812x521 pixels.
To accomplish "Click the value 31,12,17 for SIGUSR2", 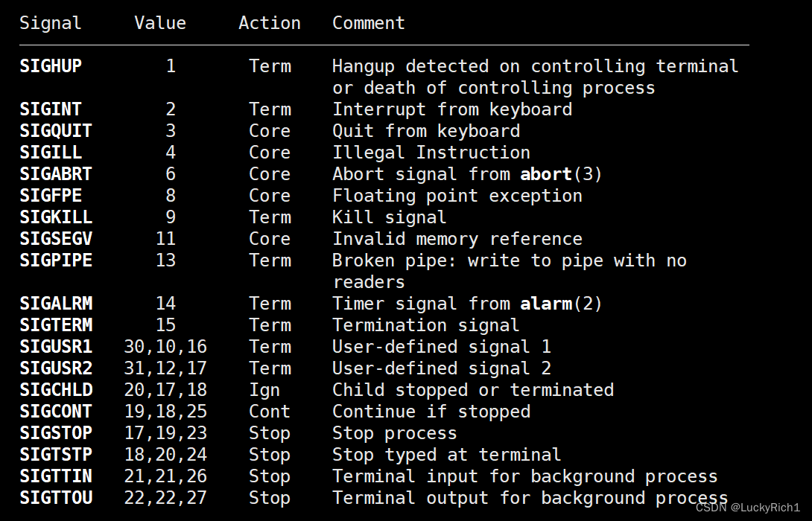I will click(165, 368).
